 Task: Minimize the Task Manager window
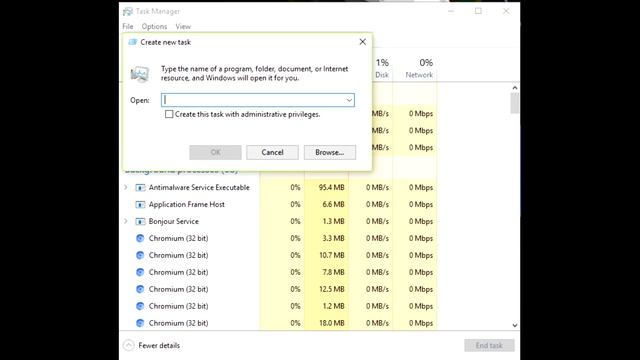451,11
